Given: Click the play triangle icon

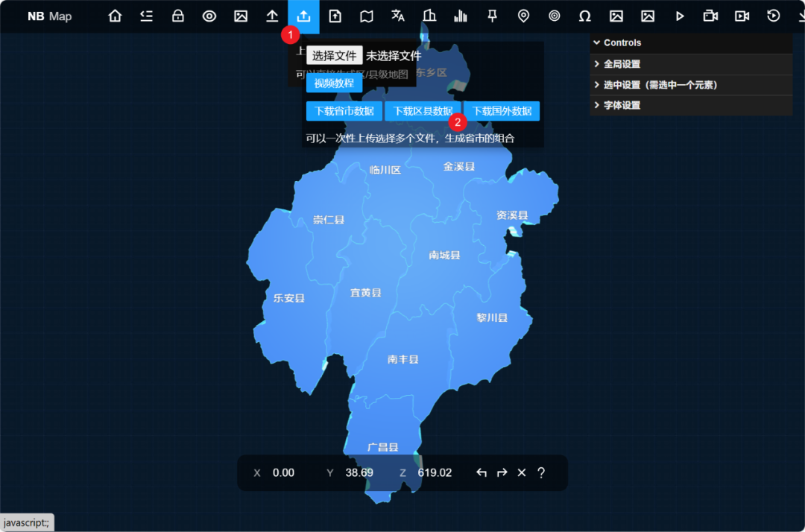Looking at the screenshot, I should click(680, 16).
